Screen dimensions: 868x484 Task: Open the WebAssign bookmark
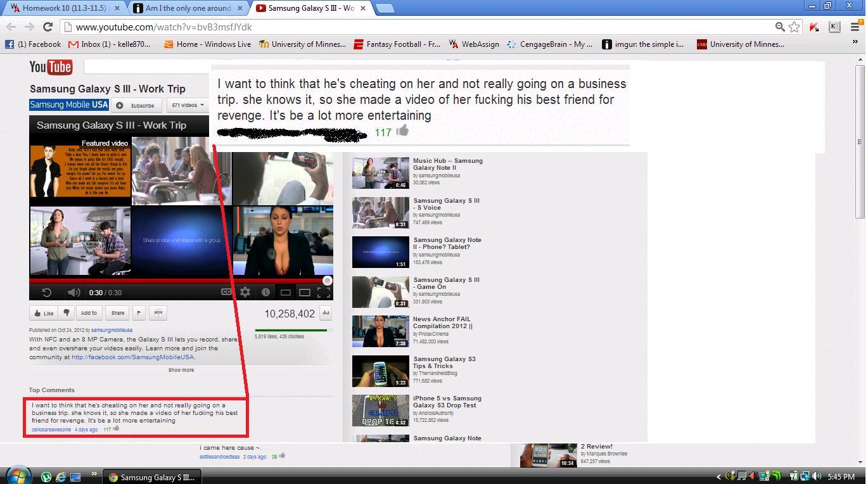coord(474,44)
